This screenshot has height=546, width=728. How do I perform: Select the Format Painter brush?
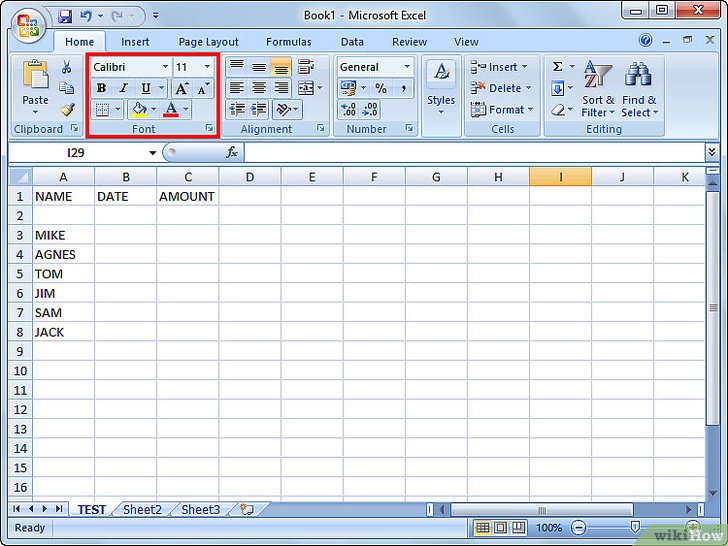pos(67,110)
